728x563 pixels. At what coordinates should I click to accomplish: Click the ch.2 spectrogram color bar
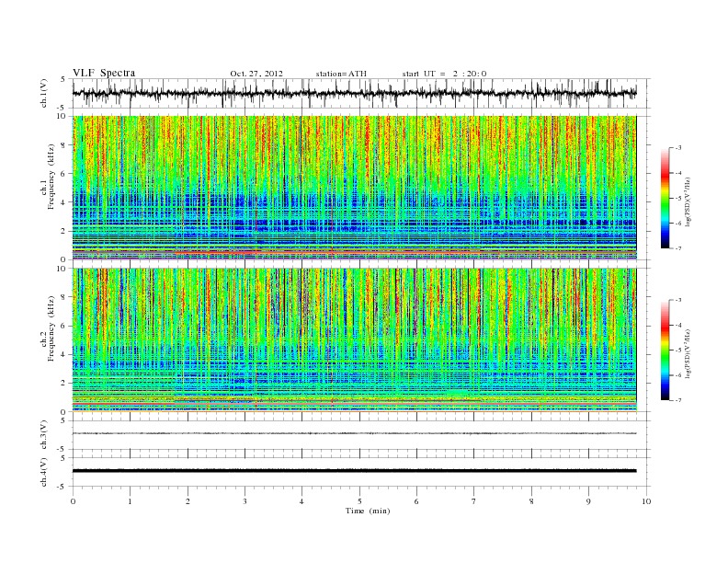tap(665, 350)
